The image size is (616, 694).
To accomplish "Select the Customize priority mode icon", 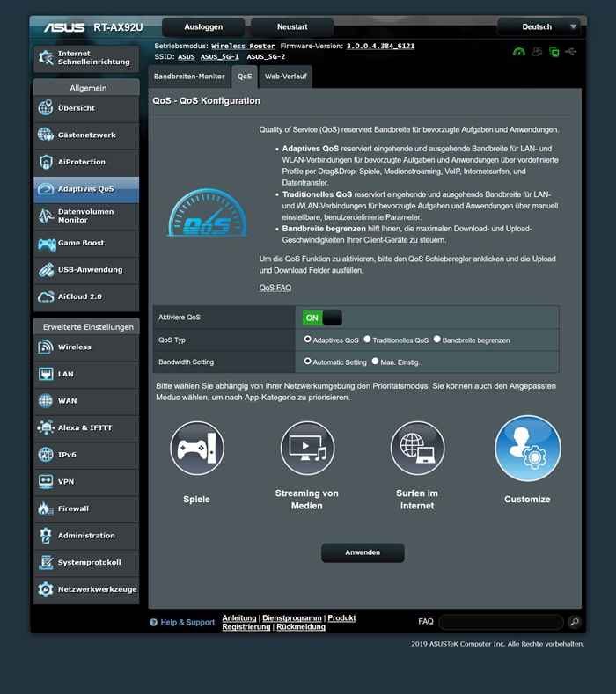I will tap(527, 448).
